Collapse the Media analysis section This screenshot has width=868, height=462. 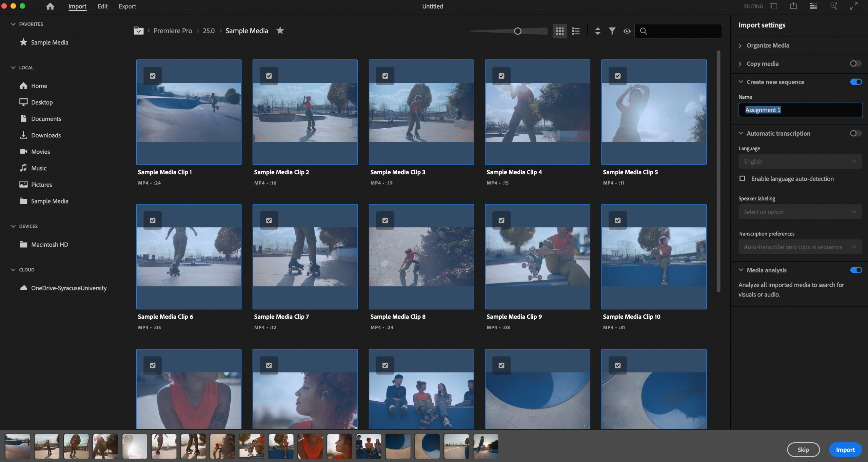click(x=741, y=270)
